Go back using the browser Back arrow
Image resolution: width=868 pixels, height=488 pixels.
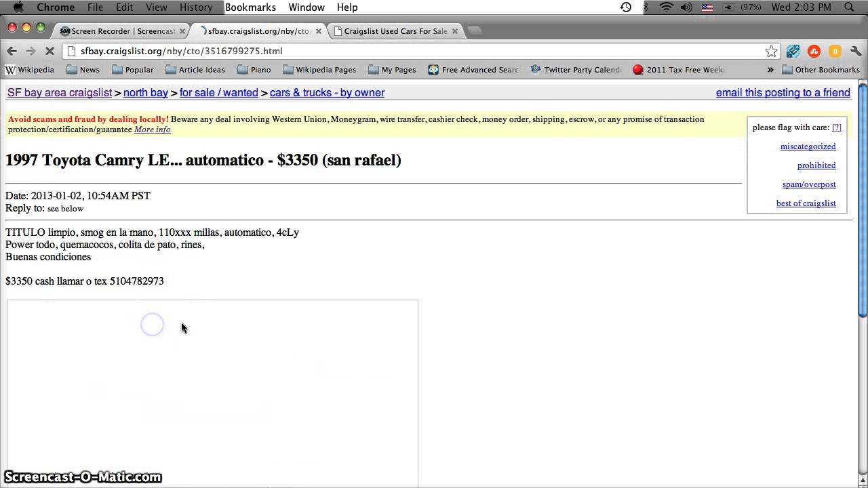[x=12, y=51]
